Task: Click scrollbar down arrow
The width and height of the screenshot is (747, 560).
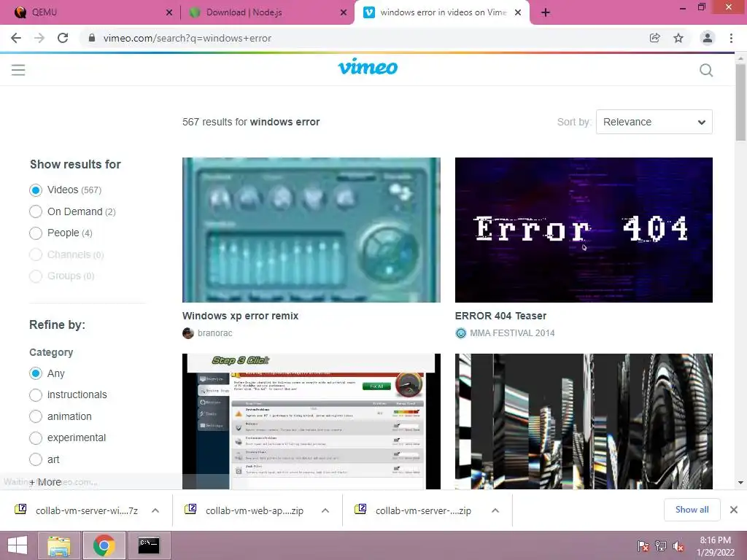Action: (740, 483)
